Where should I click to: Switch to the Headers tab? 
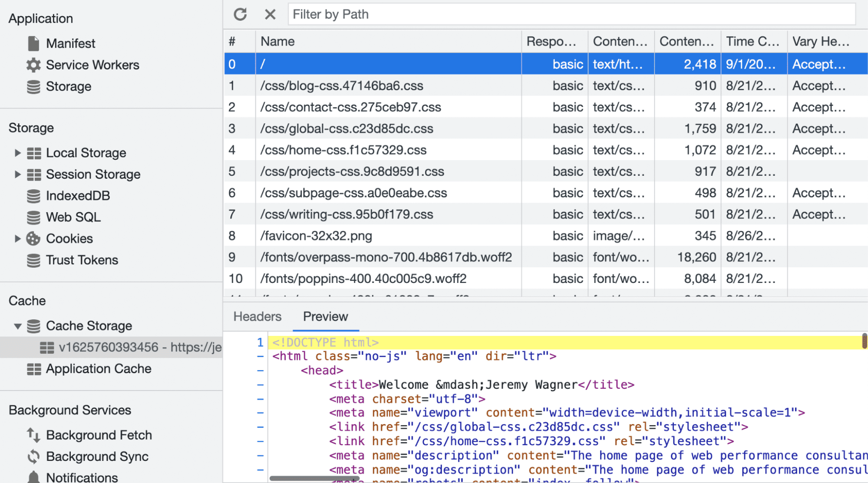pyautogui.click(x=257, y=316)
